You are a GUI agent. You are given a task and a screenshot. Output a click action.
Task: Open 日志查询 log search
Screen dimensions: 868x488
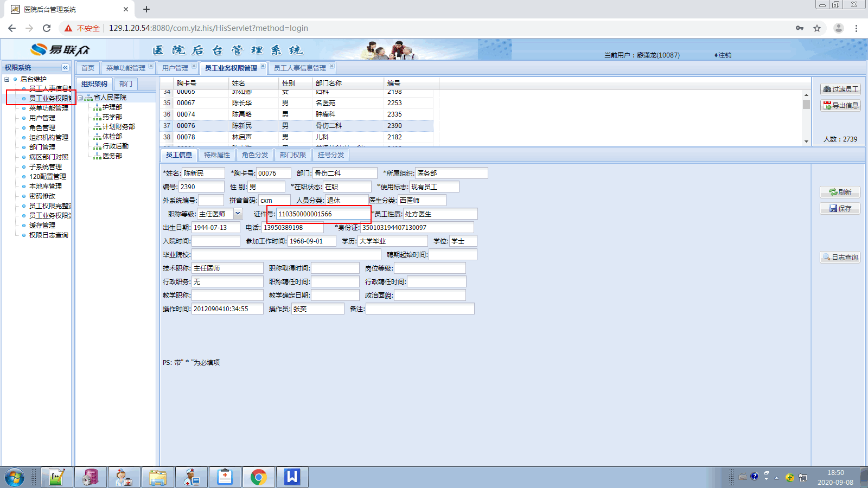[x=840, y=258]
